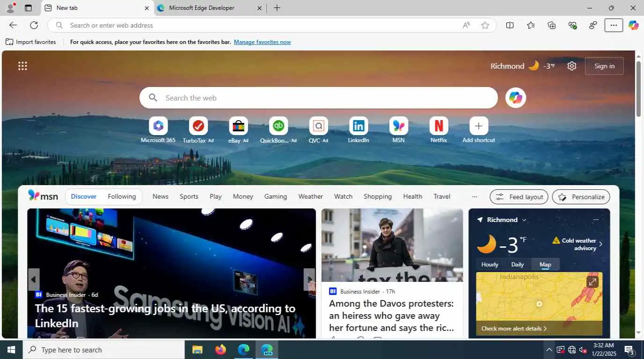Click the Manage favorites now link
The height and width of the screenshot is (359, 644).
(x=262, y=42)
